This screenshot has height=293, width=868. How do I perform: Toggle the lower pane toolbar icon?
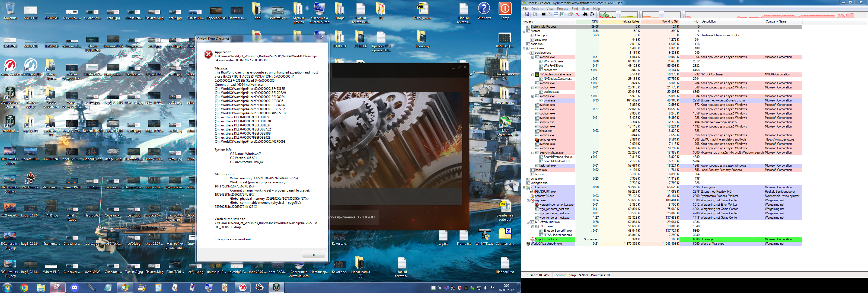pos(556,14)
